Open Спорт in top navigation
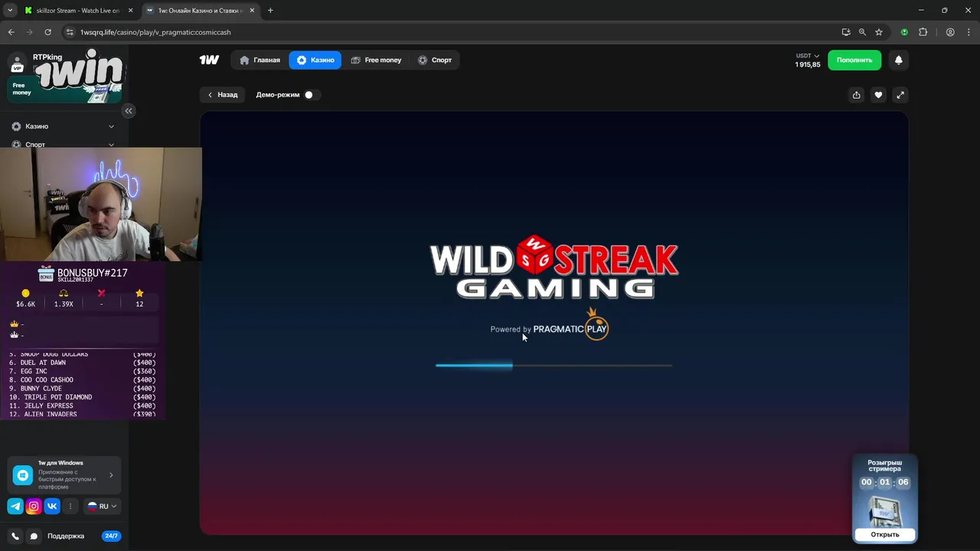Image resolution: width=980 pixels, height=551 pixels. click(x=435, y=60)
